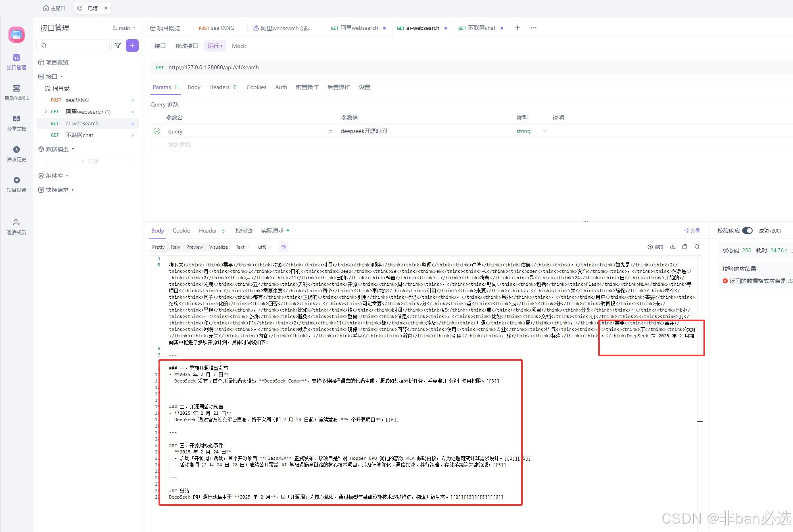This screenshot has width=793, height=532.
Task: Switch to the 控制台 response tab
Action: click(244, 231)
